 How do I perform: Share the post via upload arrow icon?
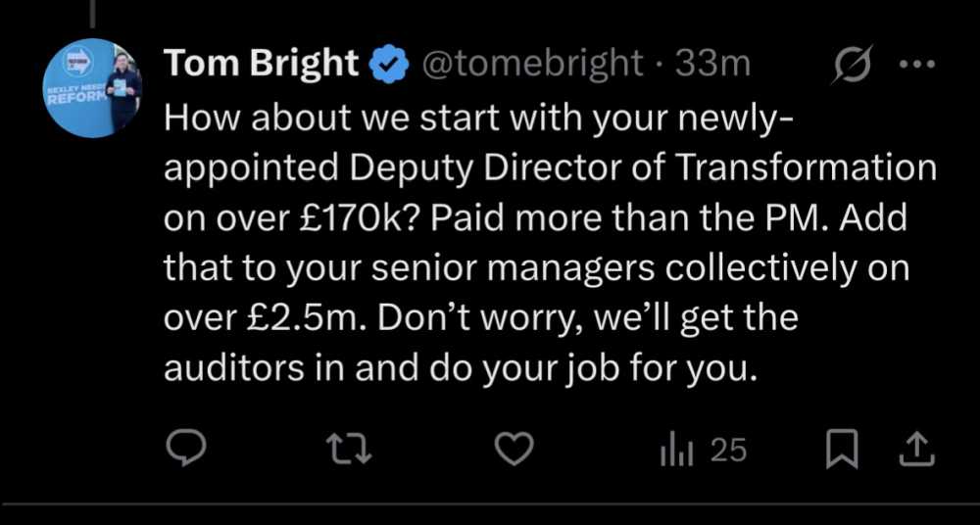(x=915, y=450)
